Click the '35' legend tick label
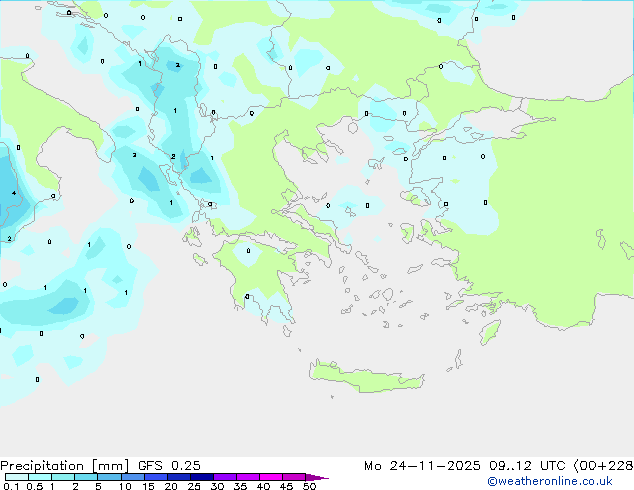 [240, 486]
